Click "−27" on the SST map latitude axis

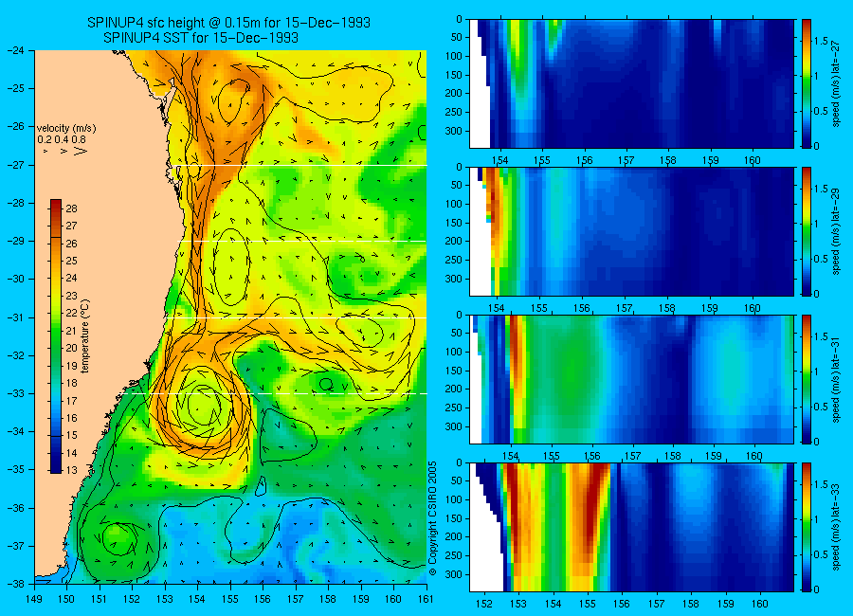click(15, 164)
